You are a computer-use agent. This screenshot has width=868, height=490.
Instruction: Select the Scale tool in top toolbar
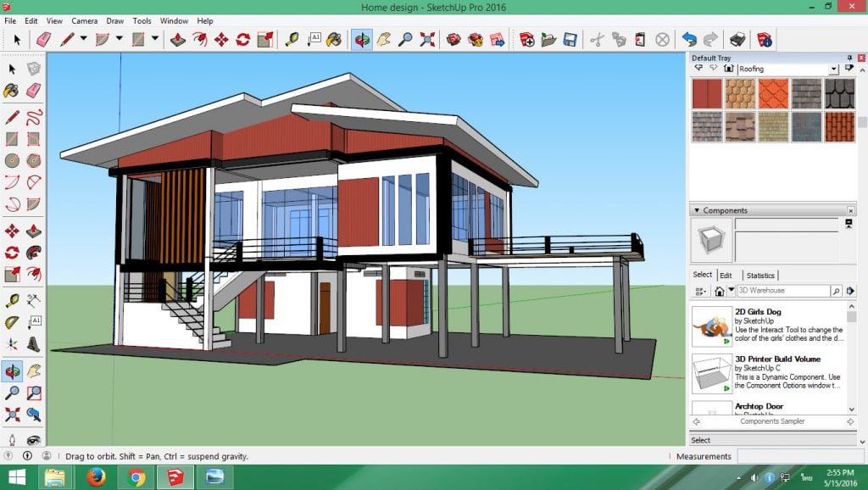[265, 39]
